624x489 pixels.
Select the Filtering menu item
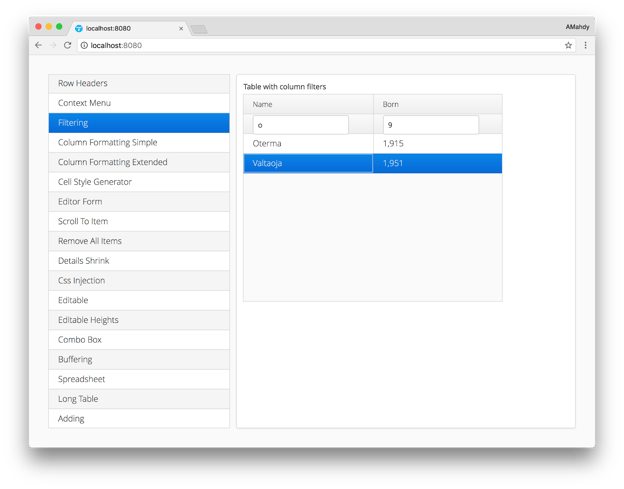(x=139, y=123)
